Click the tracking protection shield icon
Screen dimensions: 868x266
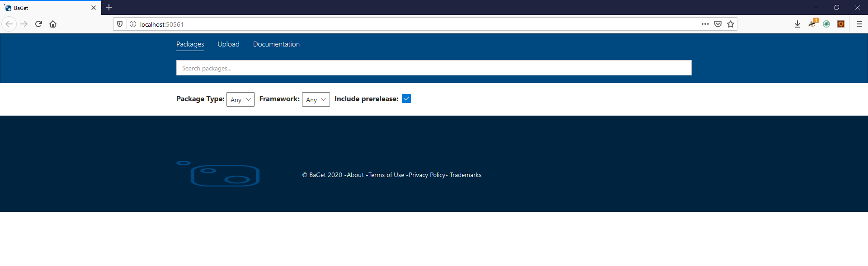point(120,24)
